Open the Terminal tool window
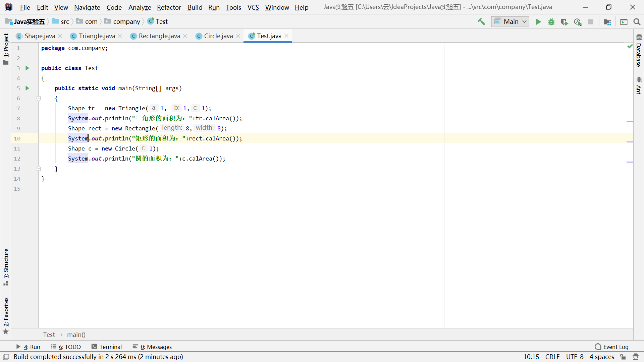644x362 pixels. (x=107, y=347)
